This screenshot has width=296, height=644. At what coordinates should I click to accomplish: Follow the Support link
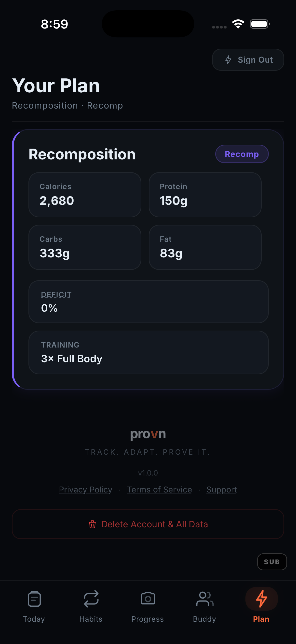222,490
